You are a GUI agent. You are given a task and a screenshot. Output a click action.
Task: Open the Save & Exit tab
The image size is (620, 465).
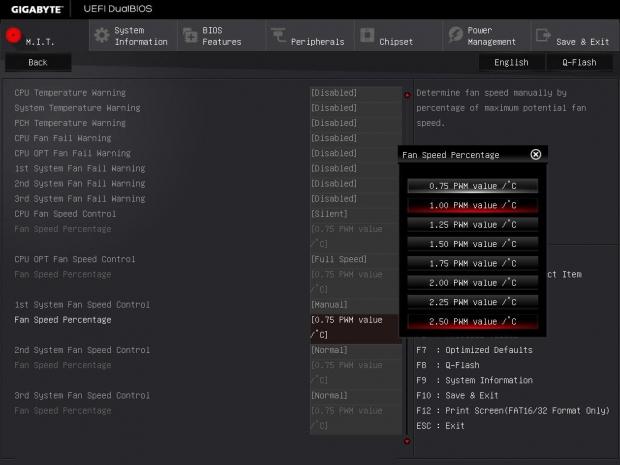coord(575,36)
